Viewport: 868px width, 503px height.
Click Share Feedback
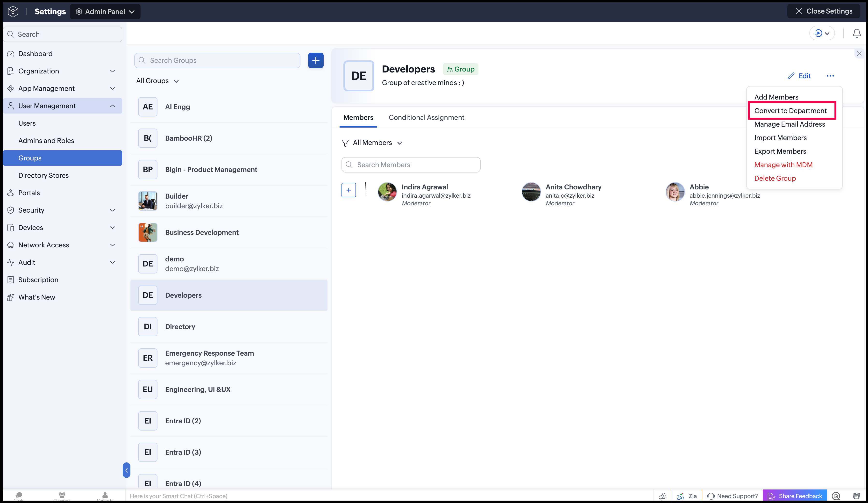(x=795, y=496)
